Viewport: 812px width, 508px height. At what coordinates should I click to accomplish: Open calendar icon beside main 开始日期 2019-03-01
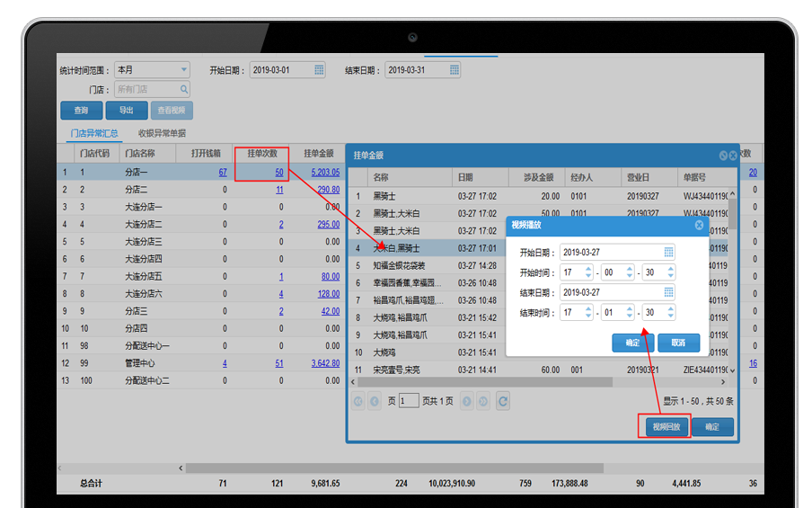pos(319,69)
